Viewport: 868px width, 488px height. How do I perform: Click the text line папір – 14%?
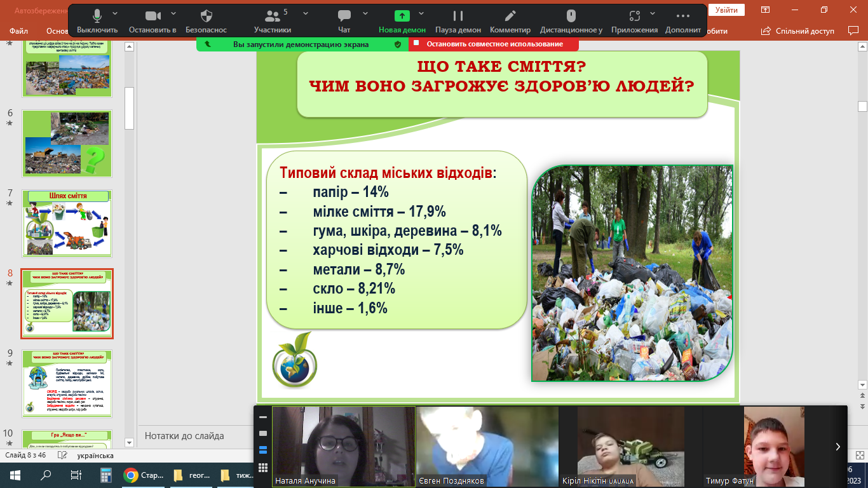tap(350, 192)
